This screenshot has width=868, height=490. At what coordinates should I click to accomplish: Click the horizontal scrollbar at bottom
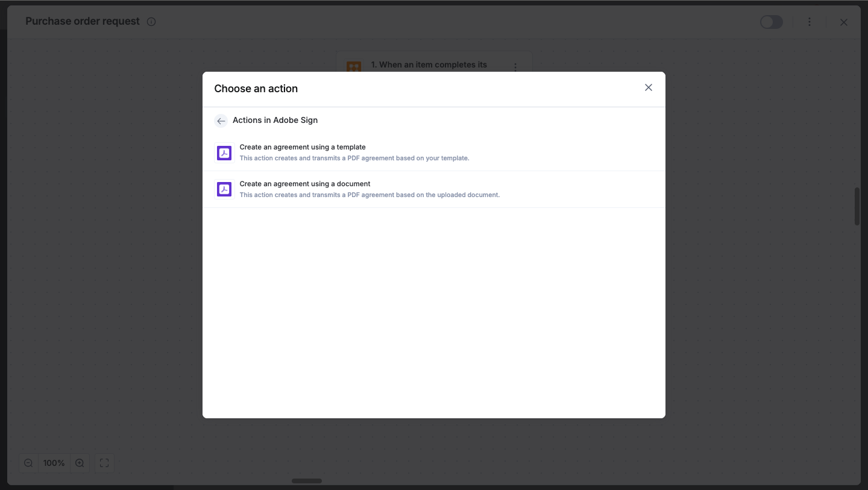pos(307,481)
